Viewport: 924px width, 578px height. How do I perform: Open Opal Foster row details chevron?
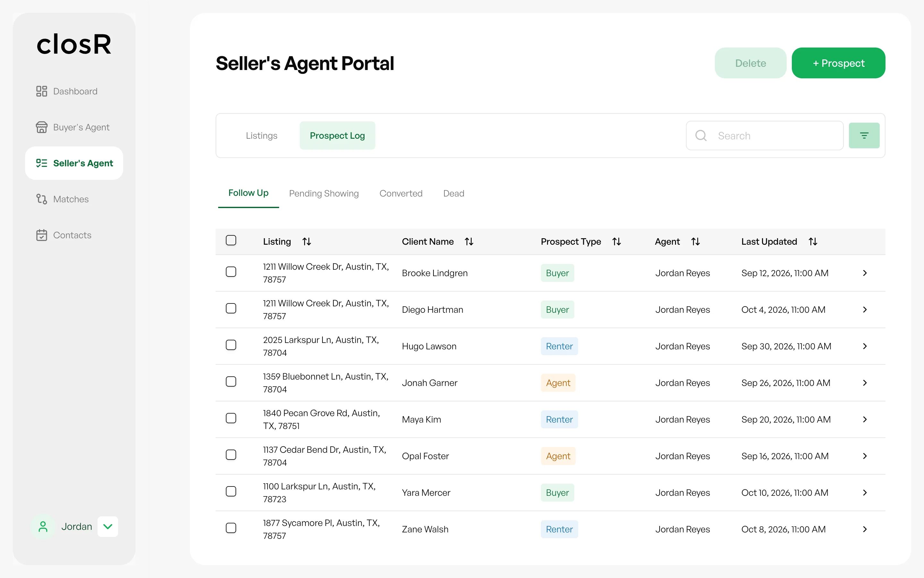click(x=865, y=456)
